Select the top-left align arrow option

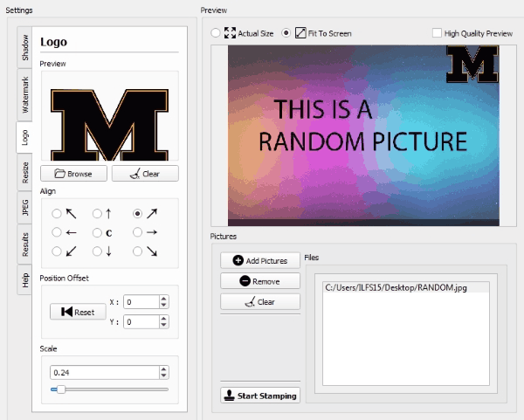click(x=57, y=214)
